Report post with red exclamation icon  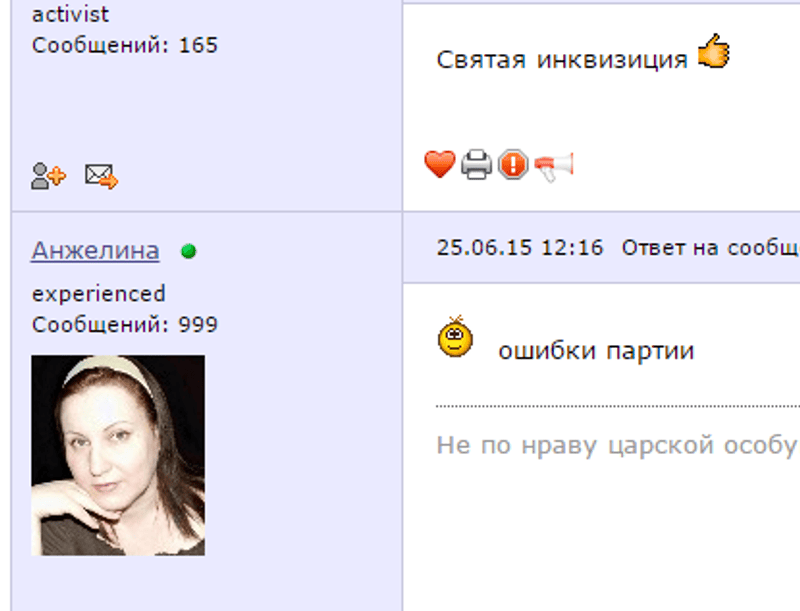(513, 164)
